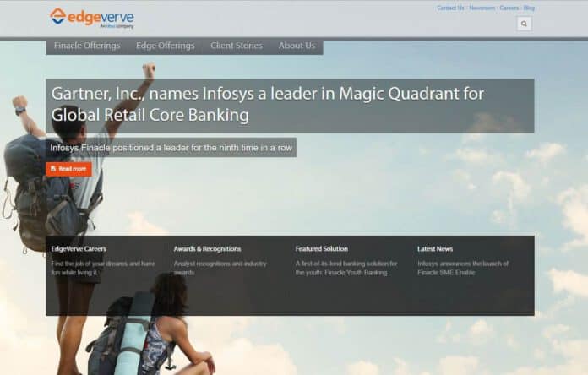This screenshot has width=588, height=375.
Task: Open Finacle Offerings menu
Action: (x=87, y=46)
